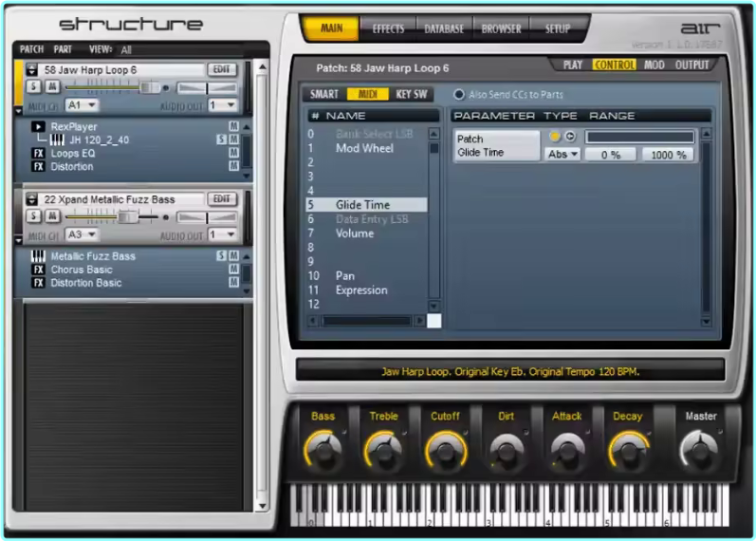Click the Attack smart knob
756x541 pixels.
pos(567,451)
